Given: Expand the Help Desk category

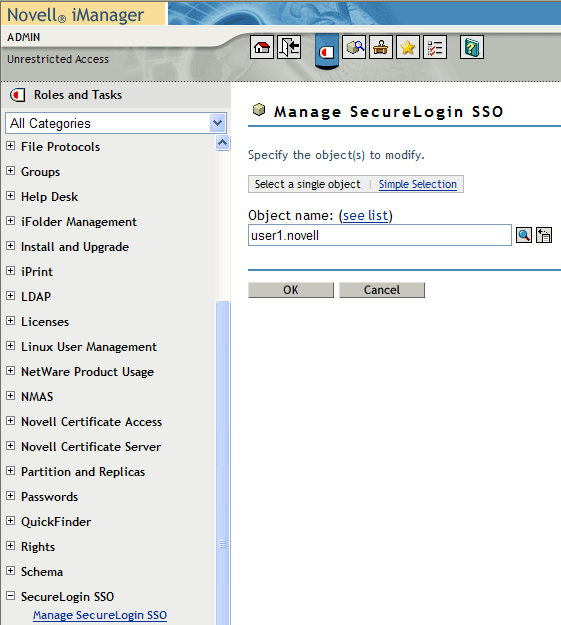Looking at the screenshot, I should tap(11, 196).
